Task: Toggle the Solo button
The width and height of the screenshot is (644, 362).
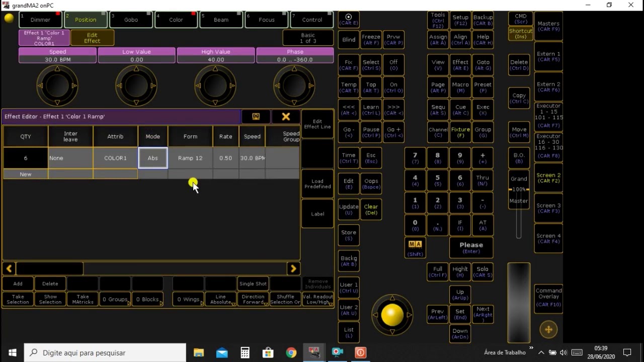Action: (x=482, y=272)
